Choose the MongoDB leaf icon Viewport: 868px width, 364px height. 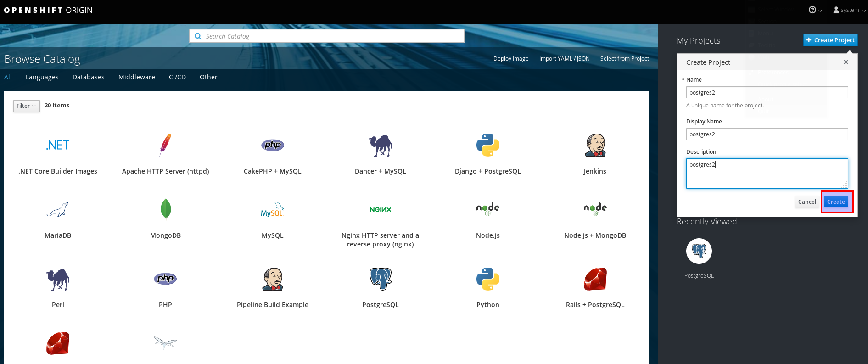(x=166, y=209)
